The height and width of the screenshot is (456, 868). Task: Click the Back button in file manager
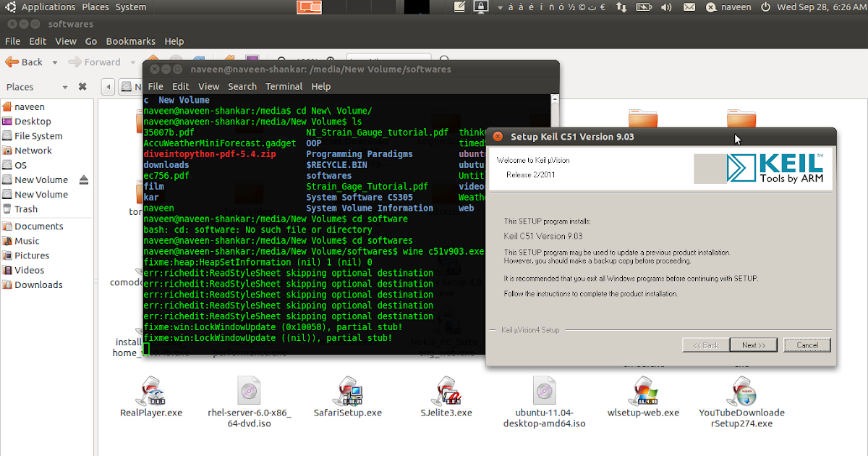[25, 62]
